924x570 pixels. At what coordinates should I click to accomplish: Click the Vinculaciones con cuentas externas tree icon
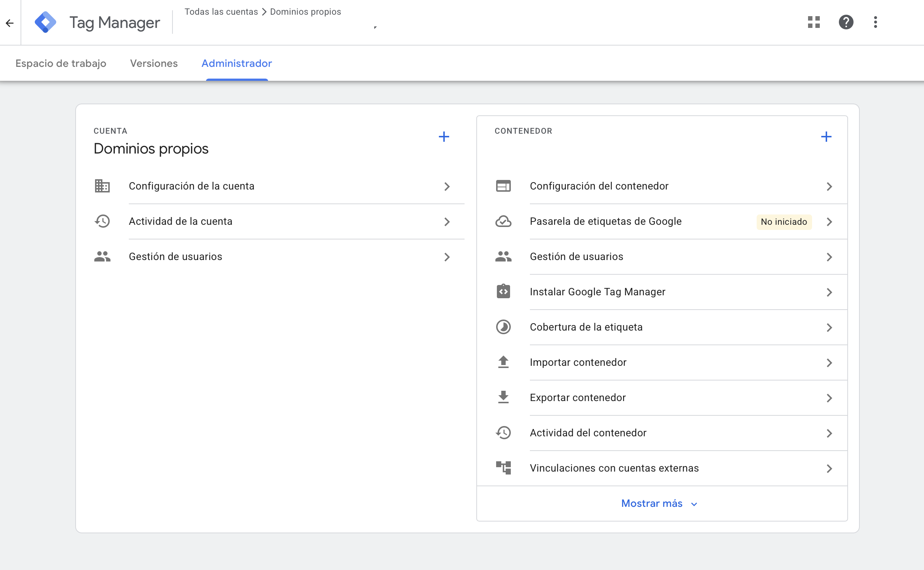[x=503, y=468]
